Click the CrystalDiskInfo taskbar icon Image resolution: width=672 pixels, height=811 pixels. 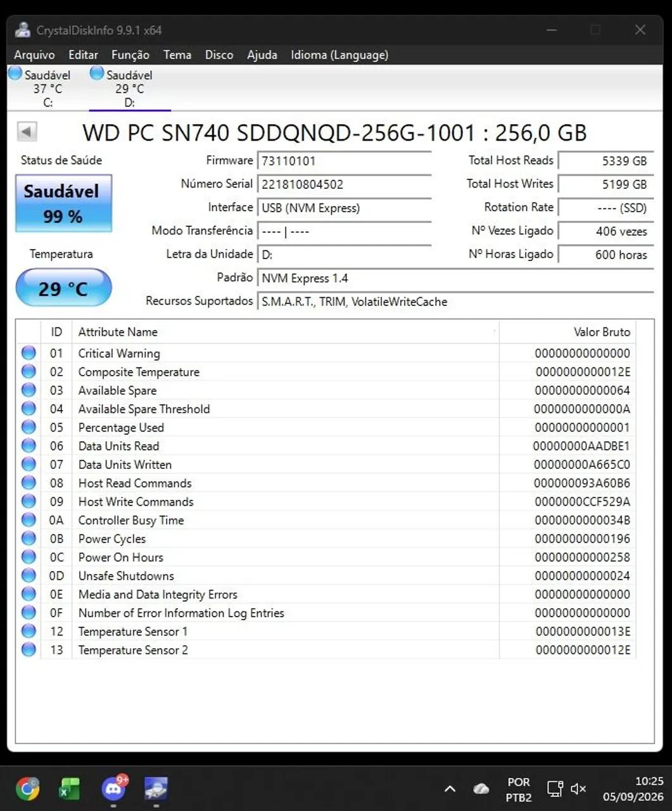[x=156, y=789]
